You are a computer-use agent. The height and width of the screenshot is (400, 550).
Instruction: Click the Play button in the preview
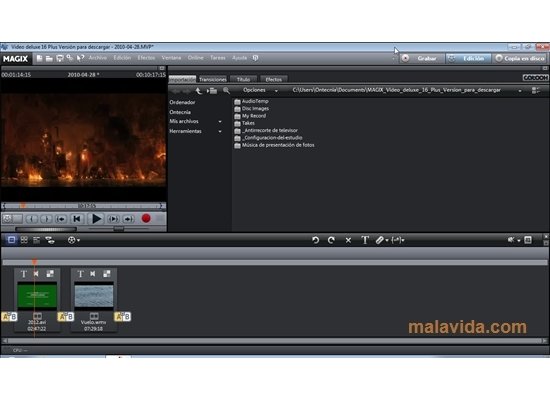click(x=96, y=219)
